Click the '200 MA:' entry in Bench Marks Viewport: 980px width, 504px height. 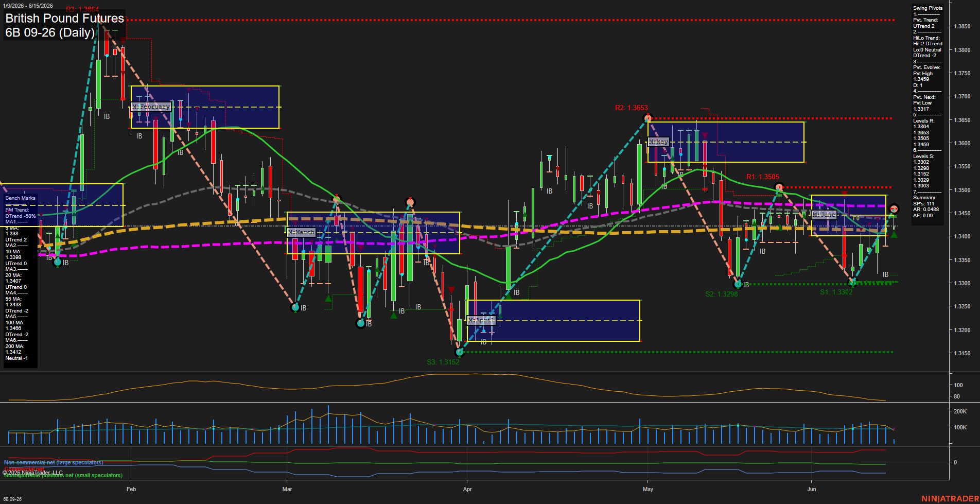(14, 346)
